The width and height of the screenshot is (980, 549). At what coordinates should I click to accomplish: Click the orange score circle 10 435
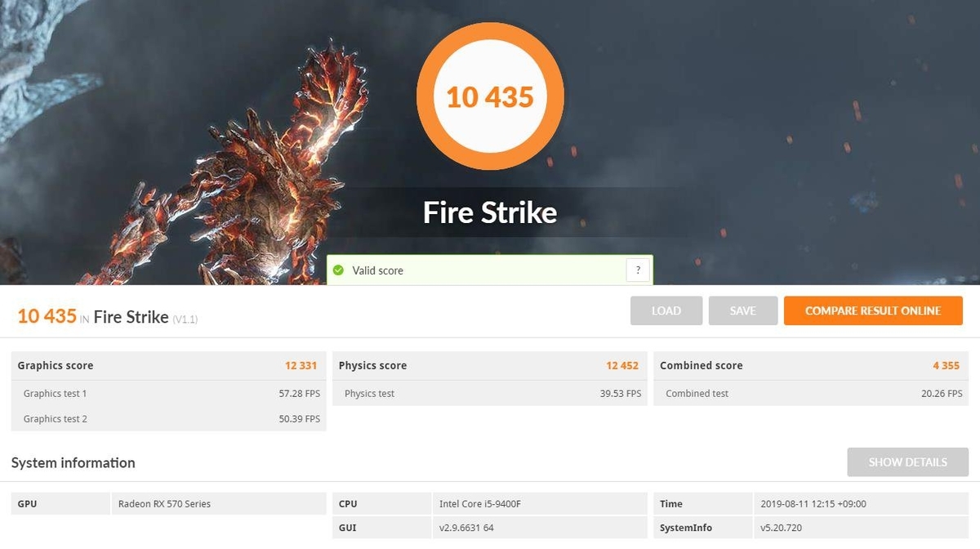[x=490, y=96]
